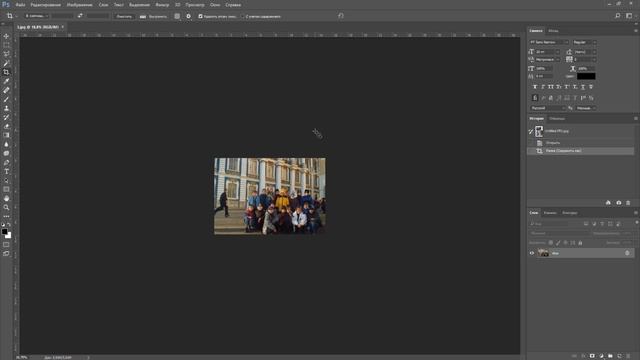Click the foreground color swatch in toolbox
This screenshot has height=360, width=640.
pos(4,231)
